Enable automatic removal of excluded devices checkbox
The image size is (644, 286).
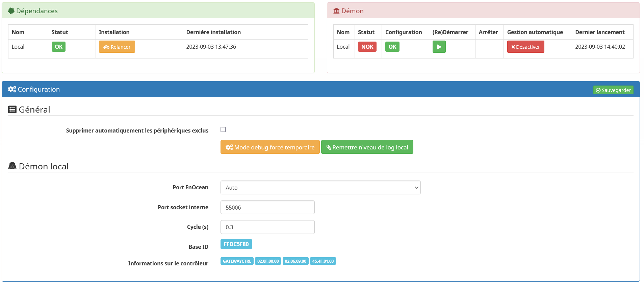(x=223, y=130)
